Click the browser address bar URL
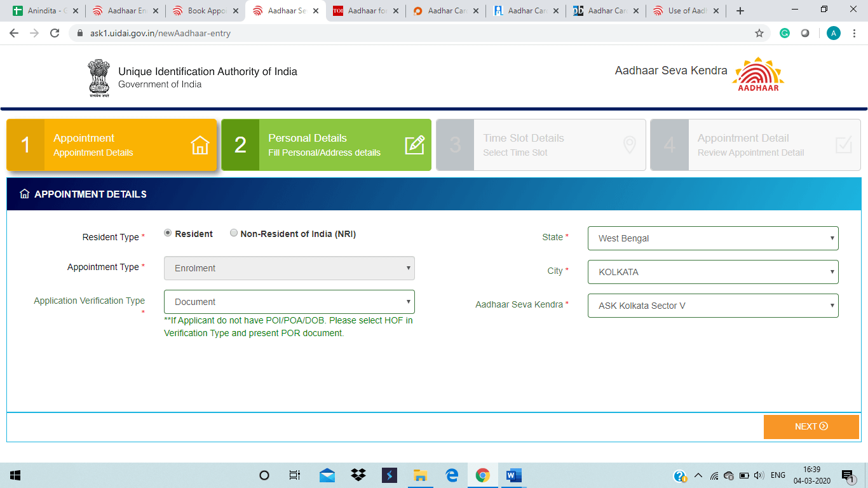The width and height of the screenshot is (868, 488). tap(160, 33)
